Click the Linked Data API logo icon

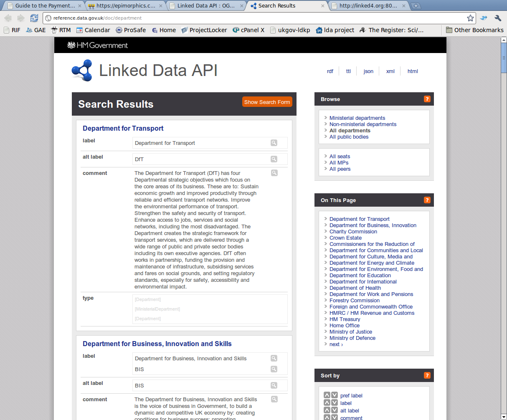82,71
